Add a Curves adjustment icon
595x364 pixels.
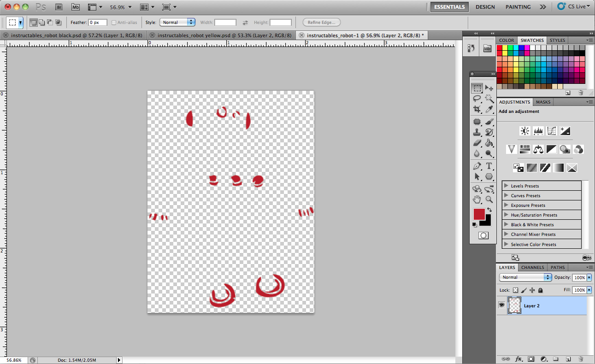[552, 131]
